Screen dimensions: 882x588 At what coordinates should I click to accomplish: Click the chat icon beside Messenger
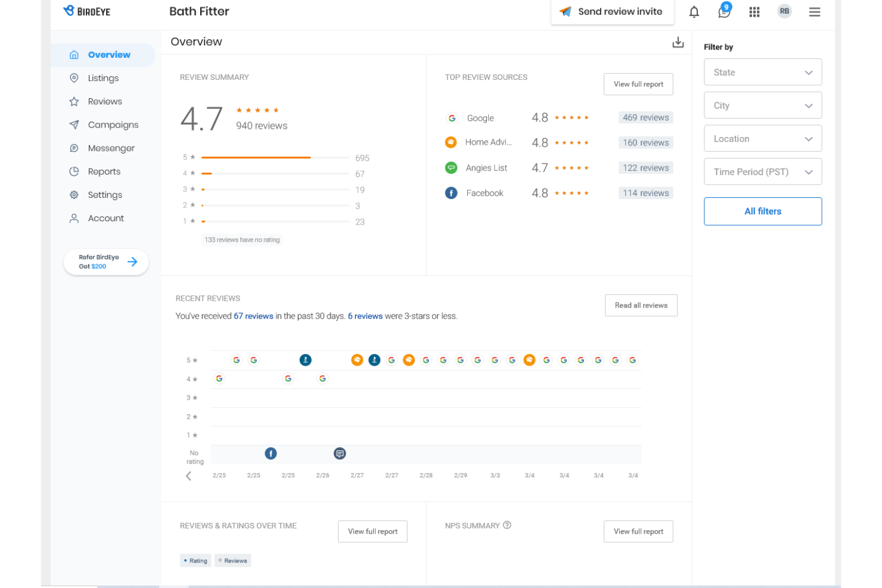point(74,148)
